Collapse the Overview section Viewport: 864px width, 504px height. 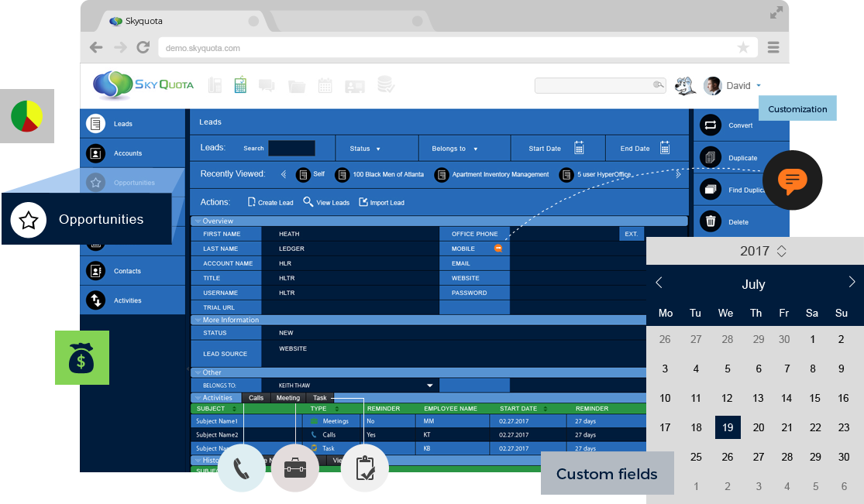198,221
